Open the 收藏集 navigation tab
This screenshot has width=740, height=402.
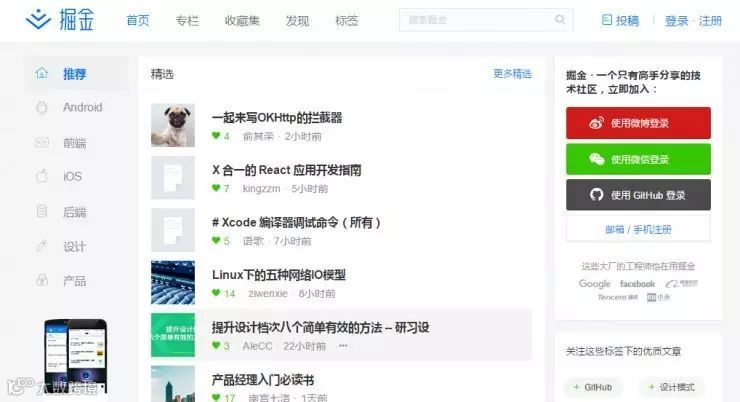(x=242, y=20)
